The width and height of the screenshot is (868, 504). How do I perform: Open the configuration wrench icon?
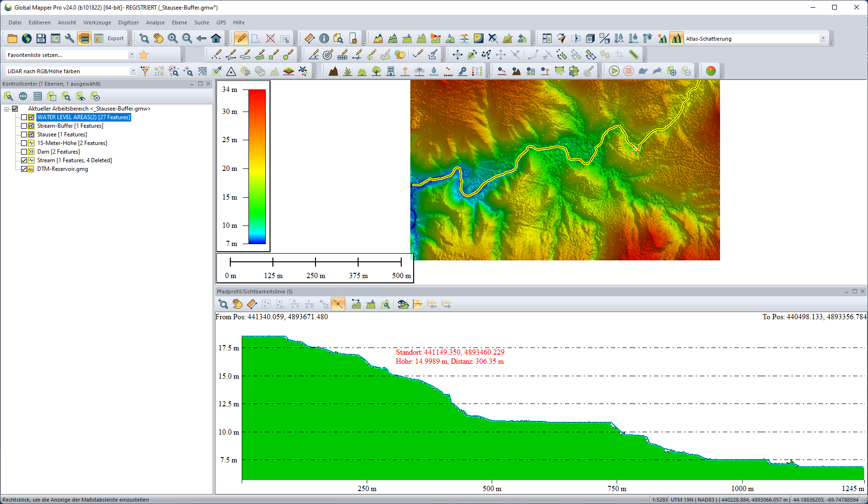(70, 38)
